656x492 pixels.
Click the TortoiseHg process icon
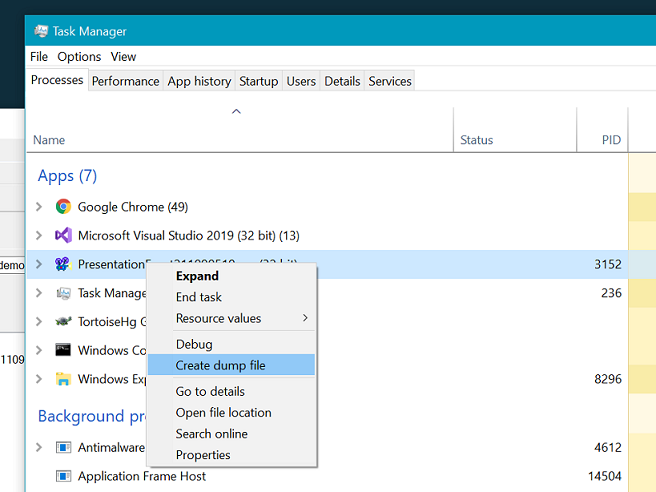click(x=63, y=322)
